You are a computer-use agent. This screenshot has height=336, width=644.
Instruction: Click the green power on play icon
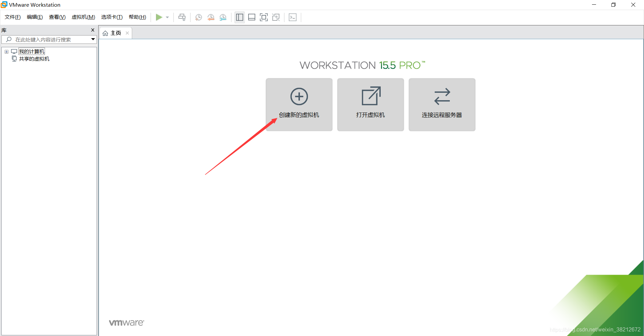click(159, 17)
